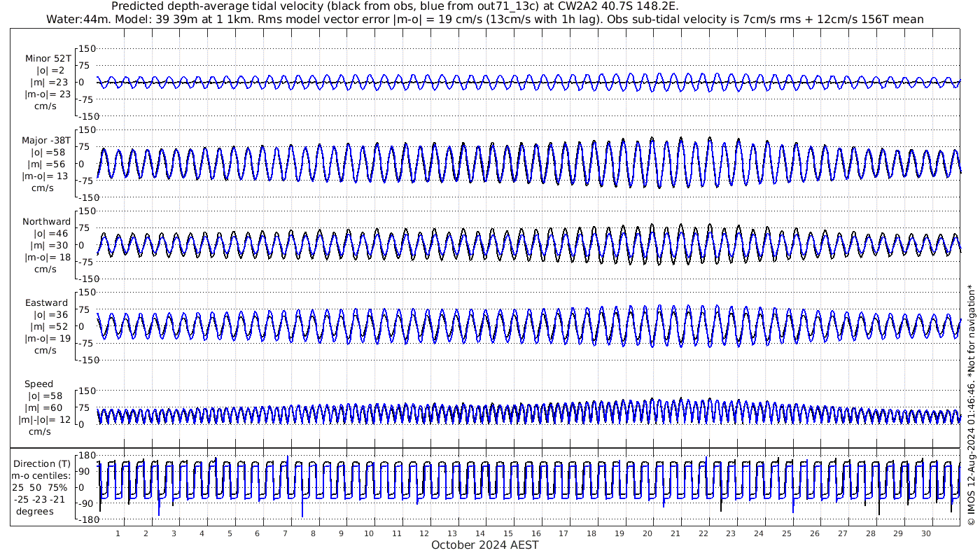Click the "180" tick on Direction axis
Viewport: 980px width, 560px height.
(x=85, y=456)
